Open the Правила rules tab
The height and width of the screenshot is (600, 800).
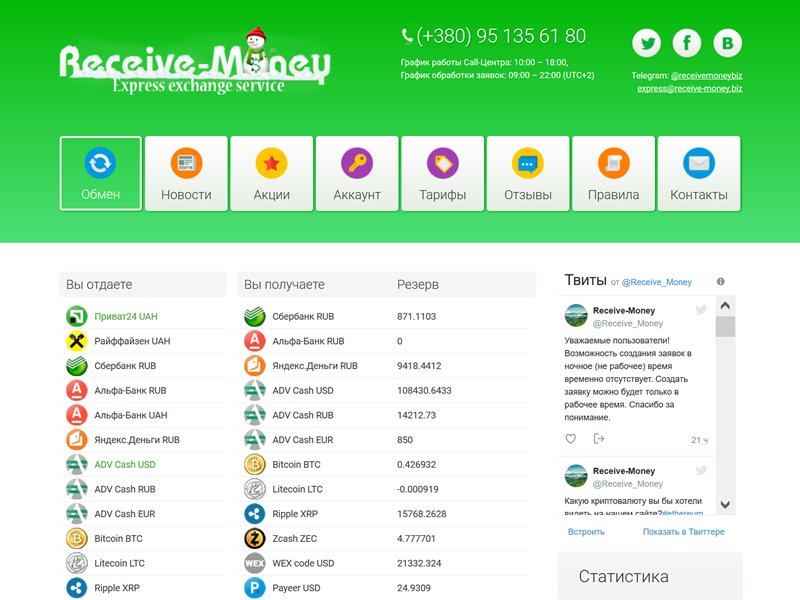614,173
